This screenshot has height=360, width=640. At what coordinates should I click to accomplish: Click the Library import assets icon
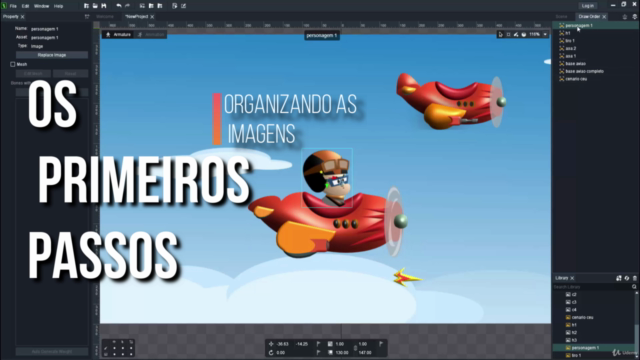[x=619, y=278]
